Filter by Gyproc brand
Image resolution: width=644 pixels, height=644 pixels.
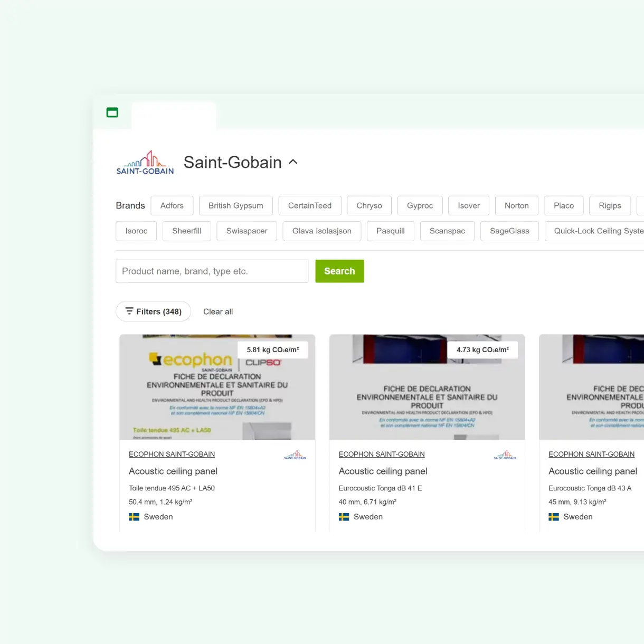420,206
